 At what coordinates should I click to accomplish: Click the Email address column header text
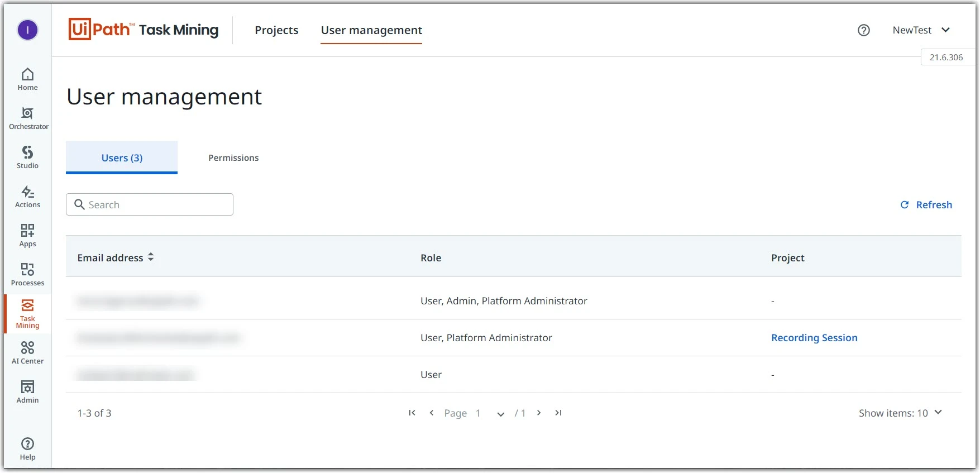110,258
